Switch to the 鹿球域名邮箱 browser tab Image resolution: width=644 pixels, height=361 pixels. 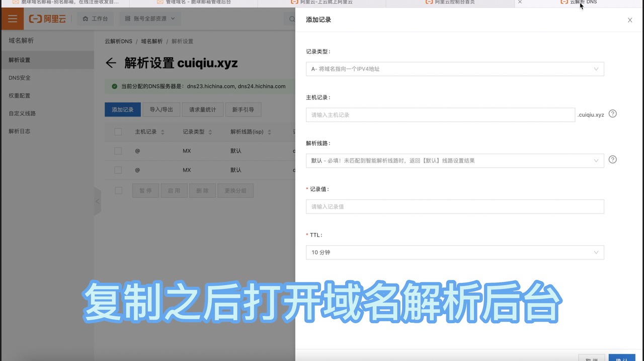pyautogui.click(x=65, y=2)
